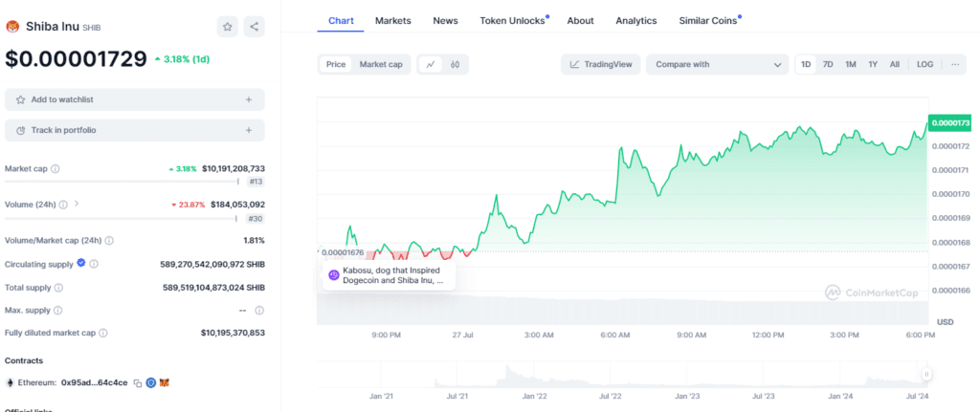Click the Add to watchlist button
Screen dimensions: 980x412
click(x=134, y=99)
